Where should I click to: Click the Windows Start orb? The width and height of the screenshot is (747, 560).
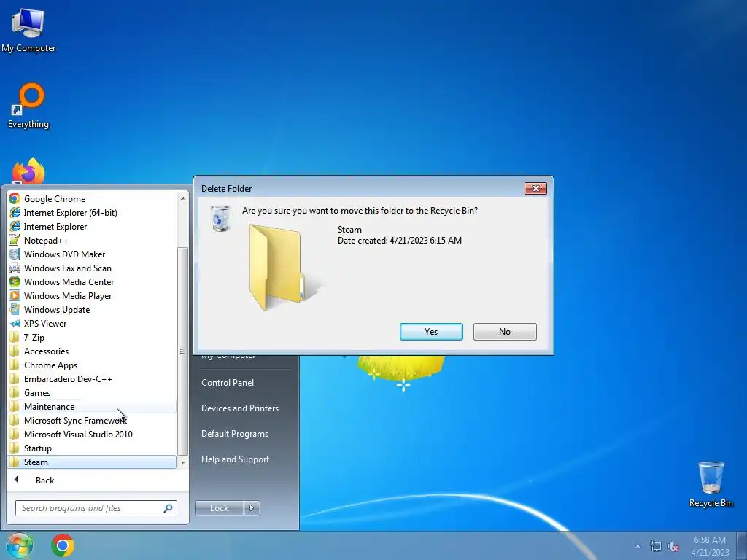pyautogui.click(x=20, y=545)
